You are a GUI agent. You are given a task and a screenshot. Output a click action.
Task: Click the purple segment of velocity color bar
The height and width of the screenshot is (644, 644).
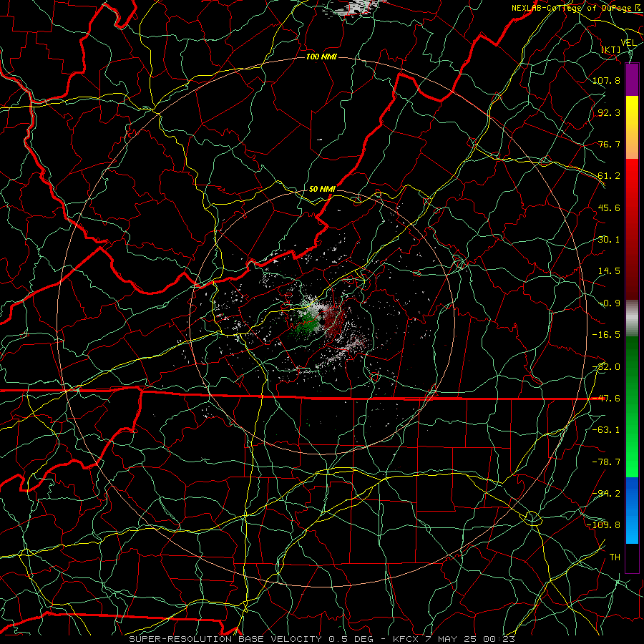tap(632, 79)
